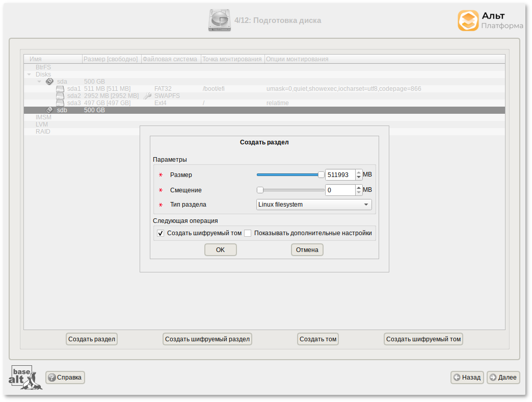
Task: Click the sda2 partition icon
Action: pos(60,96)
